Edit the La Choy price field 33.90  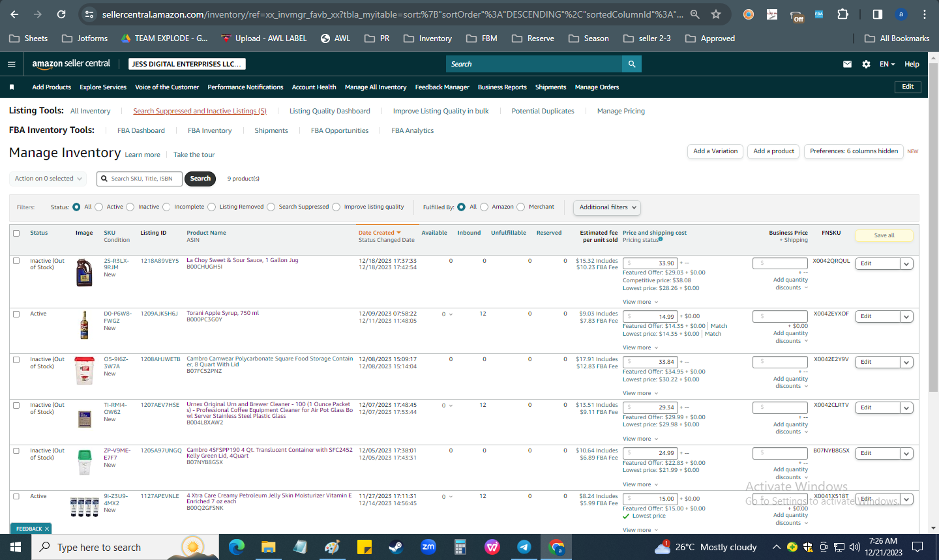[x=650, y=263]
